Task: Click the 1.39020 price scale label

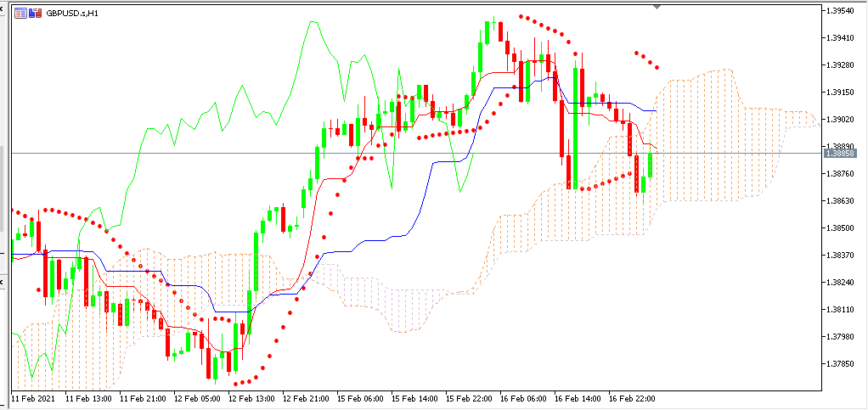Action: pos(840,119)
